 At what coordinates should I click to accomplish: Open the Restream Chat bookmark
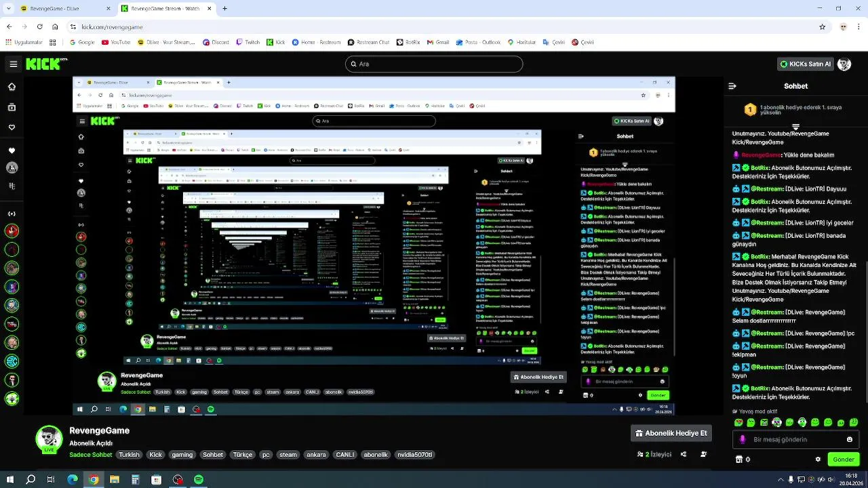point(368,42)
